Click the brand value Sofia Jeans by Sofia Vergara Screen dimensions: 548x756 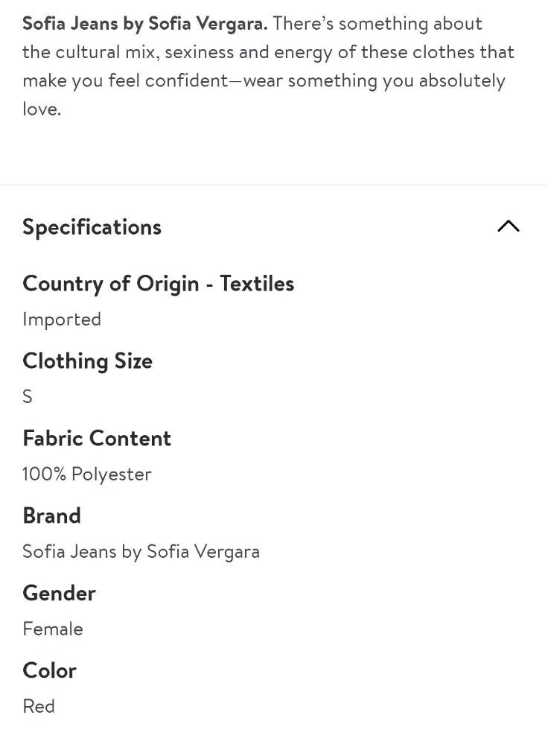[141, 552]
